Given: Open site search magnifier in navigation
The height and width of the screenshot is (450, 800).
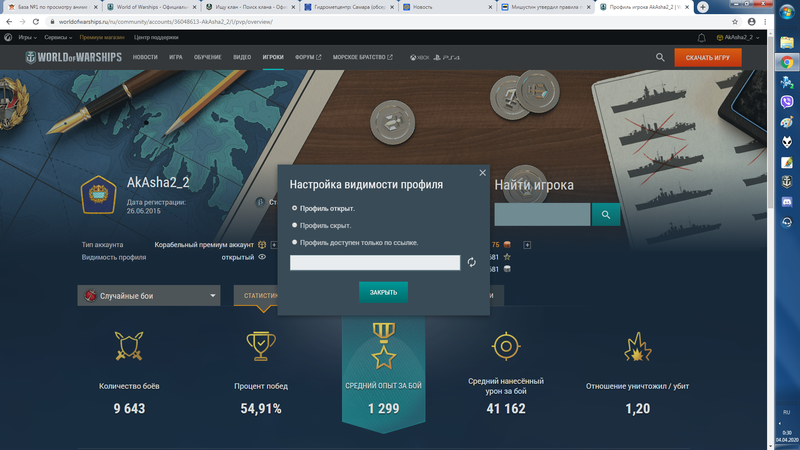Looking at the screenshot, I should (x=660, y=58).
